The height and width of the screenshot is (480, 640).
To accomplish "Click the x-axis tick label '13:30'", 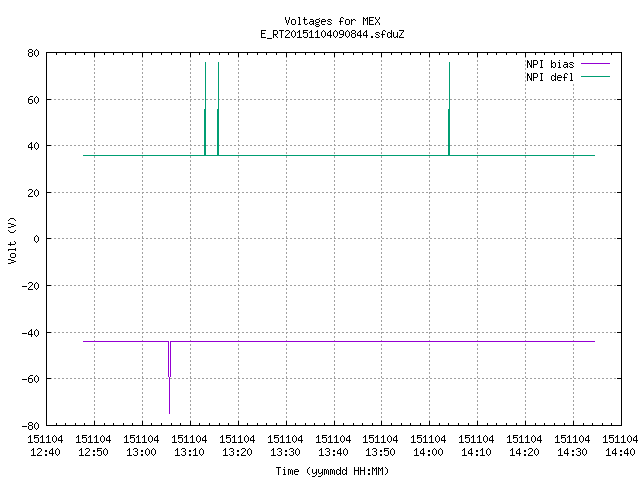I will point(285,452).
